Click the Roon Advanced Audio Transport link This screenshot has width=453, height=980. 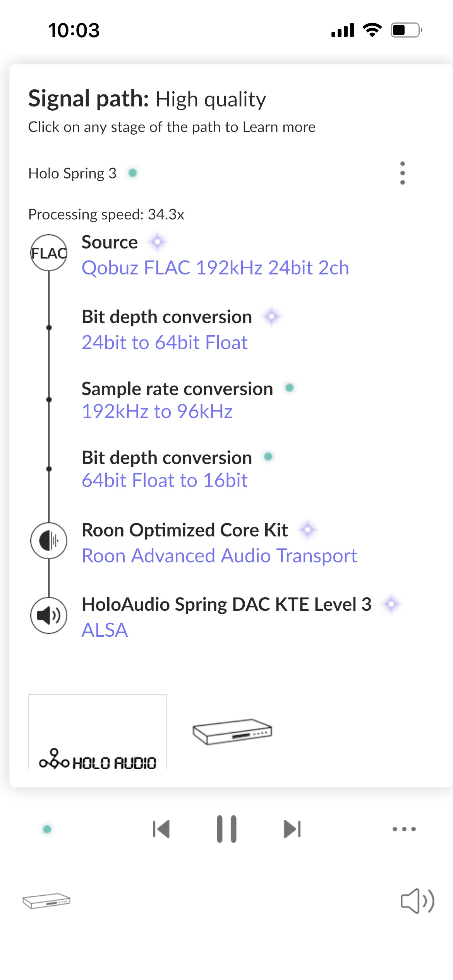click(219, 556)
